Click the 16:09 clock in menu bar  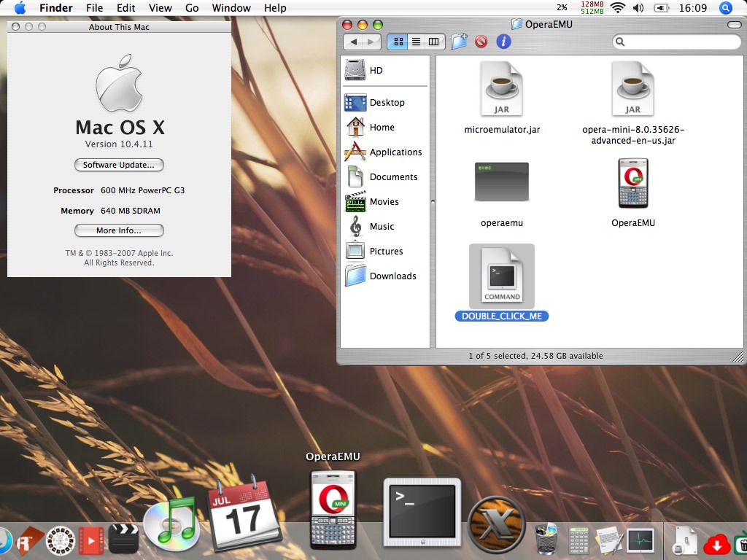(693, 8)
